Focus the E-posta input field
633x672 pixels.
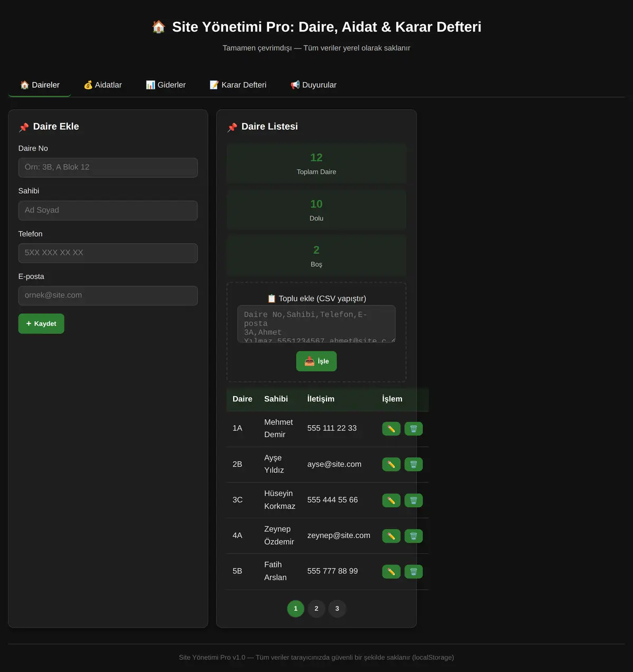(x=108, y=295)
